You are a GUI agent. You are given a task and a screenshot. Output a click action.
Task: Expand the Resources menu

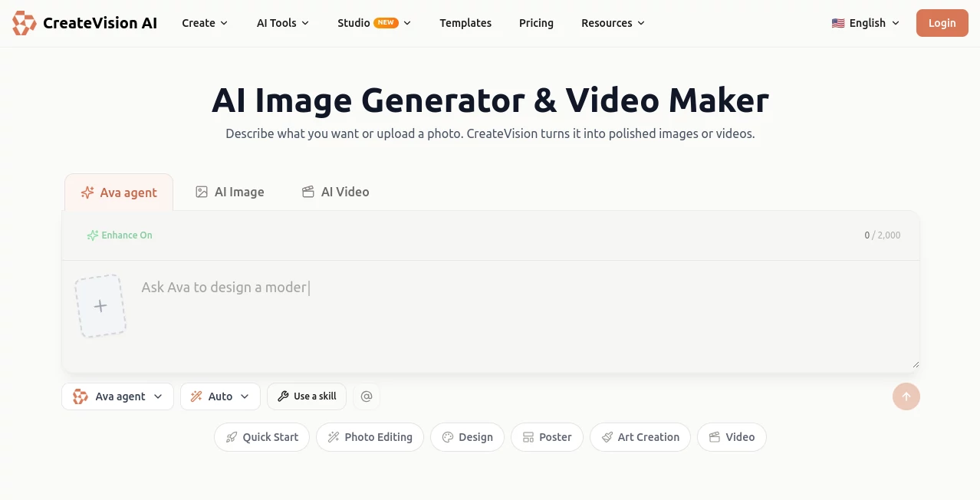pyautogui.click(x=613, y=23)
